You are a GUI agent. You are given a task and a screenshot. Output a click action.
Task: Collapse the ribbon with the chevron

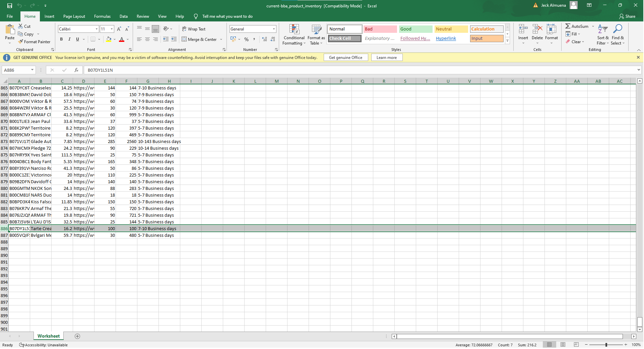(x=639, y=50)
